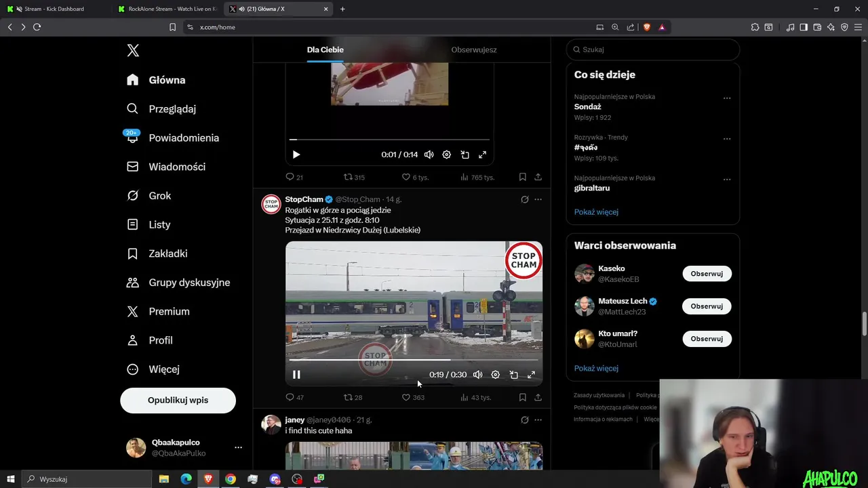This screenshot has width=868, height=488.
Task: Open Windows Start menu
Action: coord(11,479)
